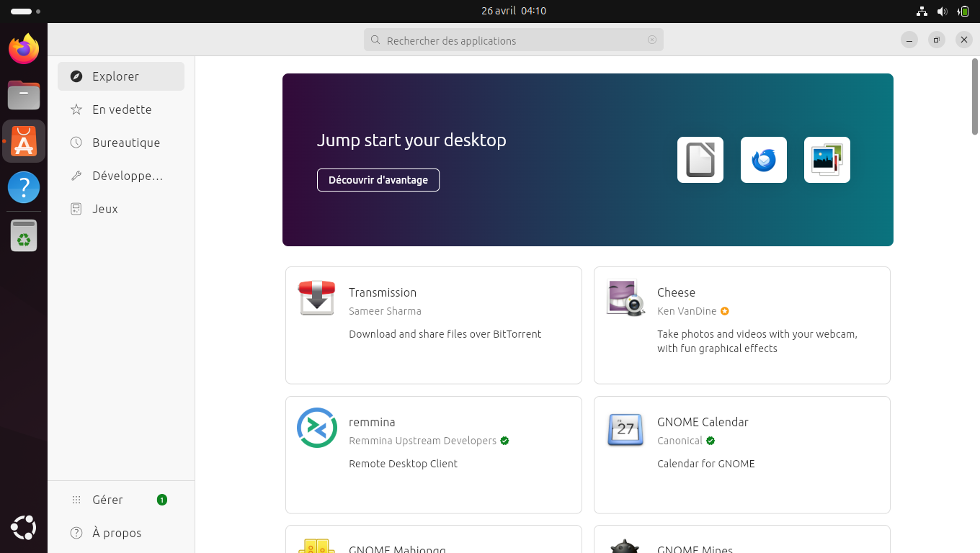Open the Gérer section

coord(121,500)
